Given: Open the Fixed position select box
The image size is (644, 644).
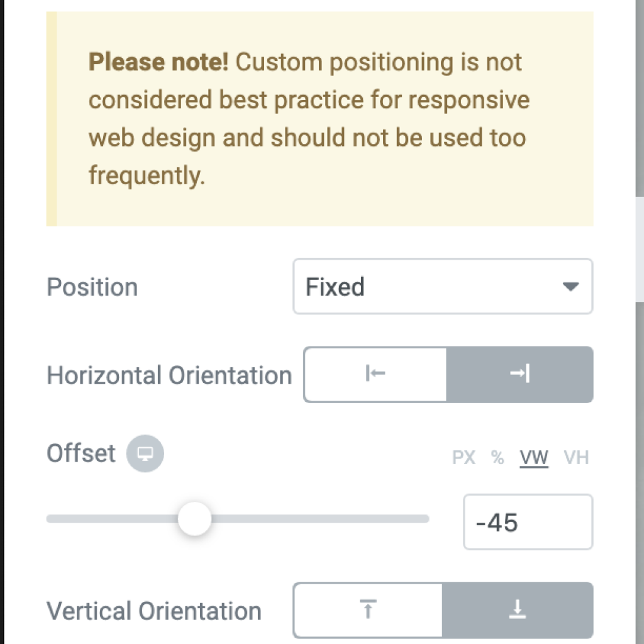Looking at the screenshot, I should pos(443,286).
